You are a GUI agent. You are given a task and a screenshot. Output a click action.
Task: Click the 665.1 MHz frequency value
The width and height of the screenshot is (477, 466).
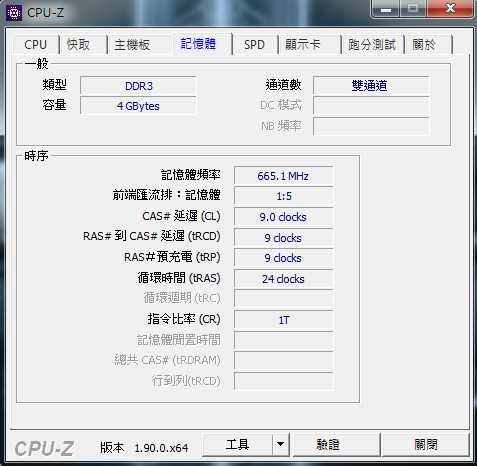tap(283, 176)
